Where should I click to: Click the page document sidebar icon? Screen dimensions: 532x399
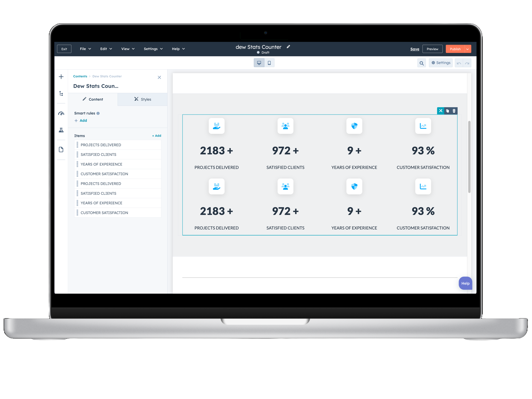point(61,150)
